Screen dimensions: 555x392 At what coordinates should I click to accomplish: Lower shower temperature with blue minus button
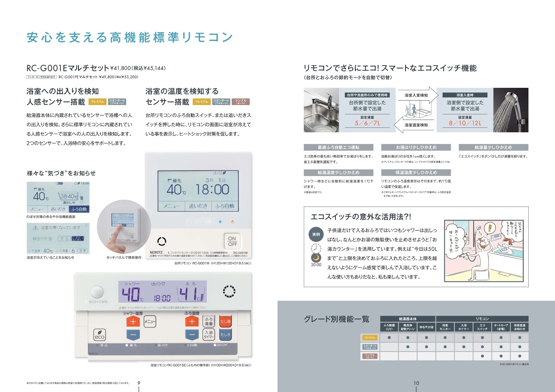pos(133,335)
